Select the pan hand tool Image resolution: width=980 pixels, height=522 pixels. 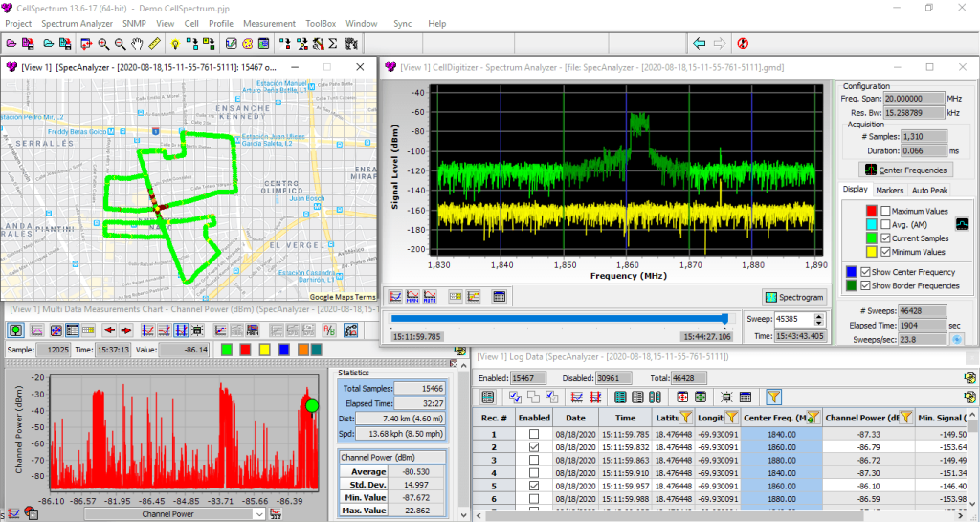click(x=138, y=43)
